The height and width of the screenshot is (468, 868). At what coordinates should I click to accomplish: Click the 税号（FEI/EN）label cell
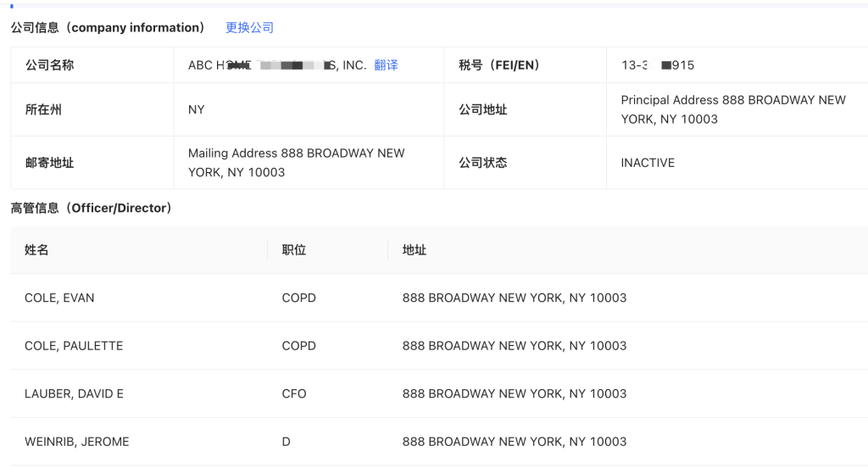click(526, 65)
